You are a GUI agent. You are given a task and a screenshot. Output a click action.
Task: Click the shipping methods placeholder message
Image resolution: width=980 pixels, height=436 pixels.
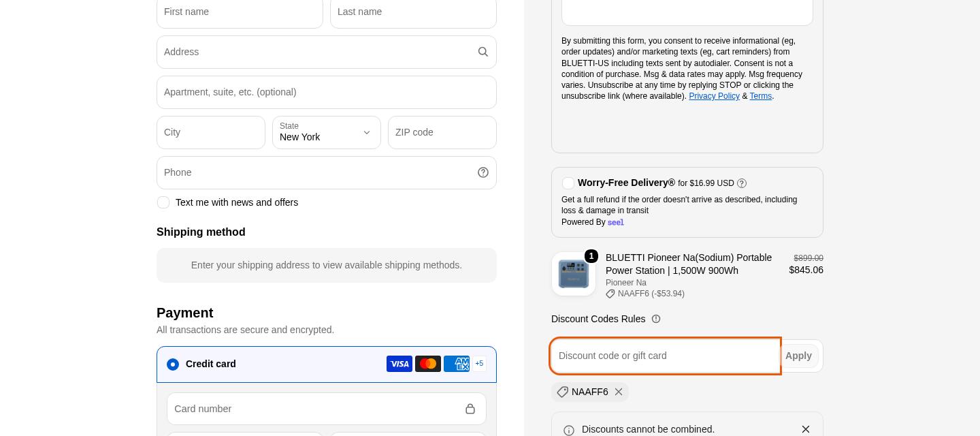coord(327,265)
